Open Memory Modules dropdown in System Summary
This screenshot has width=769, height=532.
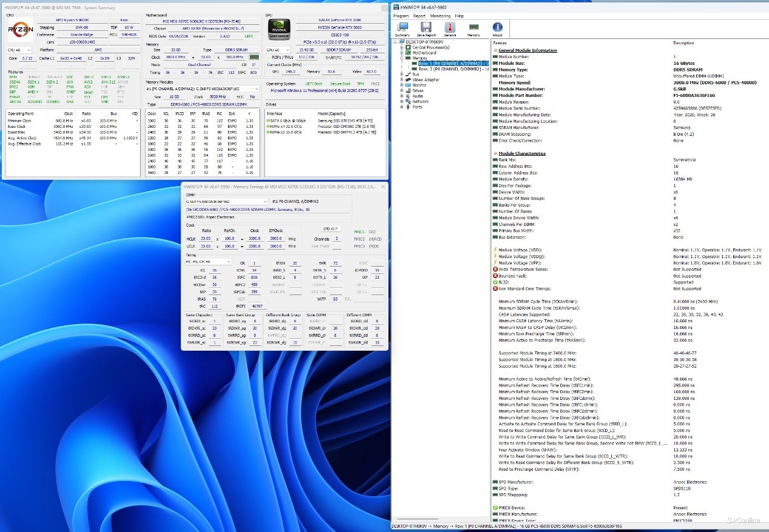click(x=201, y=88)
